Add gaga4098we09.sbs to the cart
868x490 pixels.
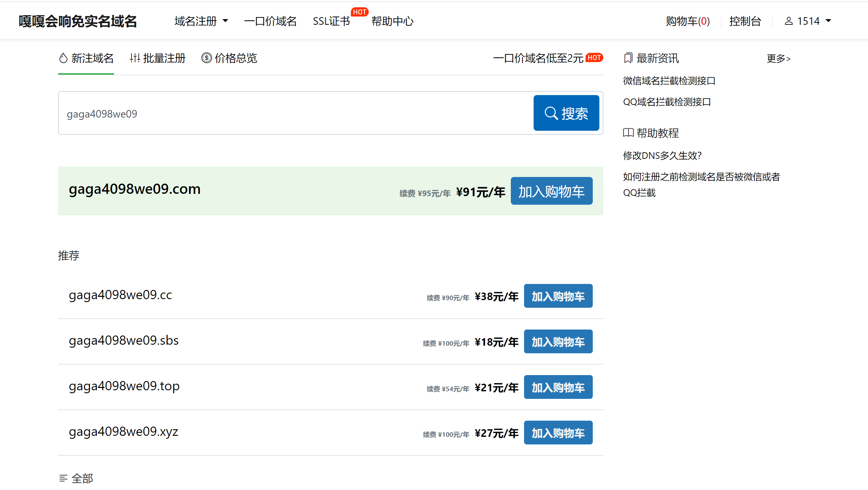coord(558,341)
